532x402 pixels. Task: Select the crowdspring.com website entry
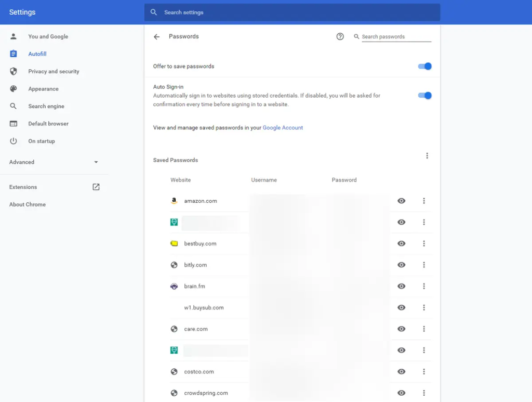point(206,393)
